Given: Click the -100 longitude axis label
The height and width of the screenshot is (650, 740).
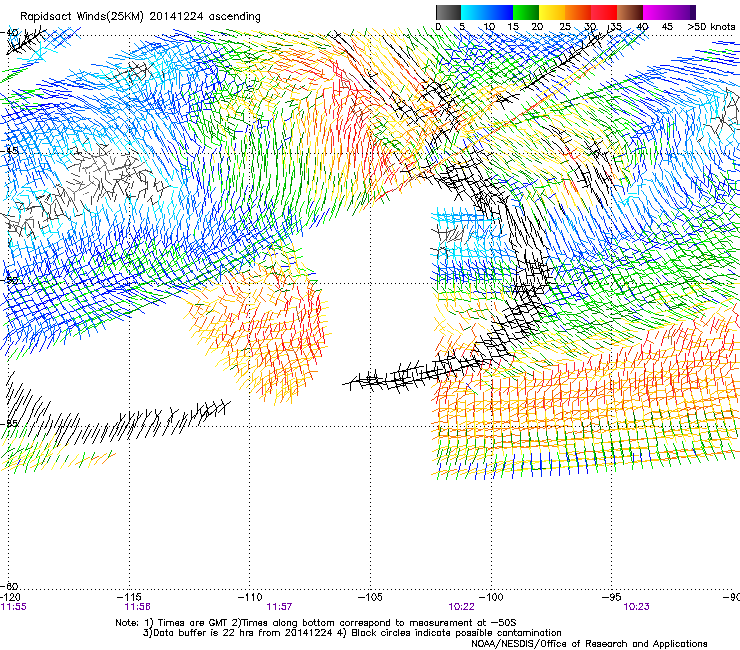Looking at the screenshot, I should coord(491,597).
